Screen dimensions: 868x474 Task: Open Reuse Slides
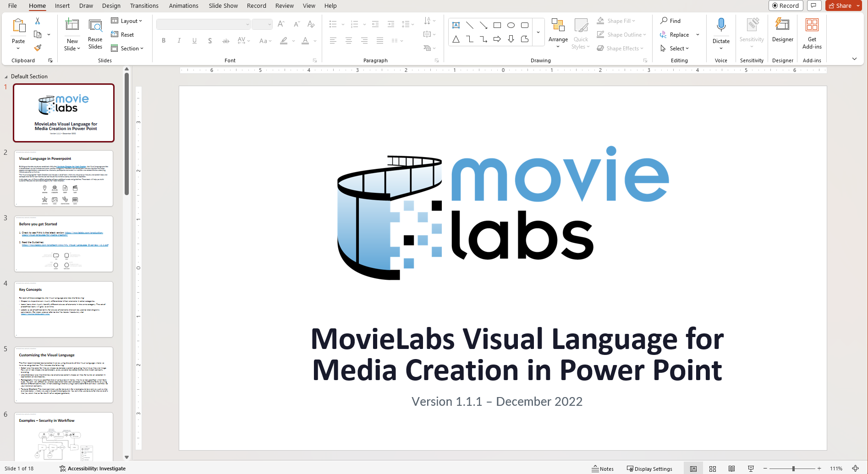click(x=95, y=35)
